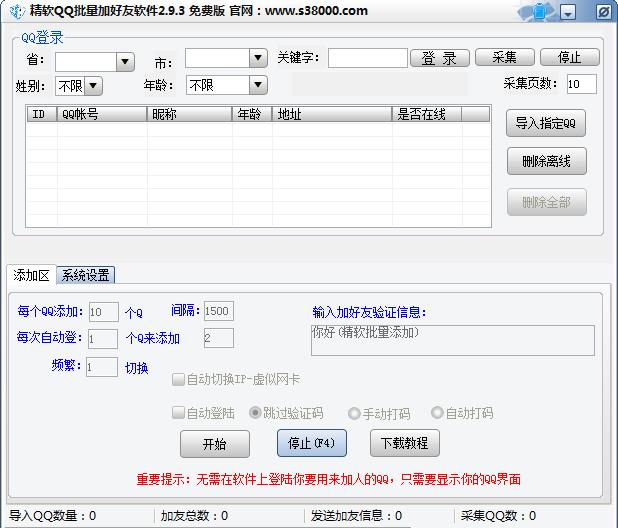
Task: Choose the 自动打码 radio option
Action: (x=437, y=413)
